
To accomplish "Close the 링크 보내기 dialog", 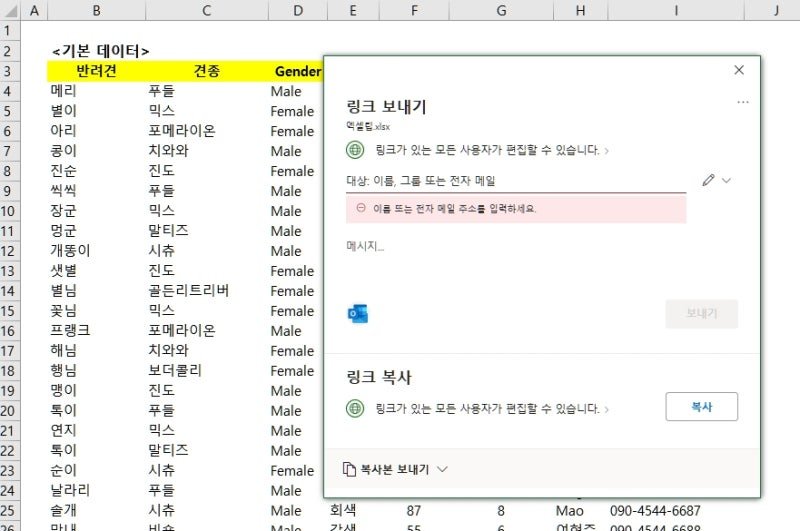I will click(x=739, y=70).
